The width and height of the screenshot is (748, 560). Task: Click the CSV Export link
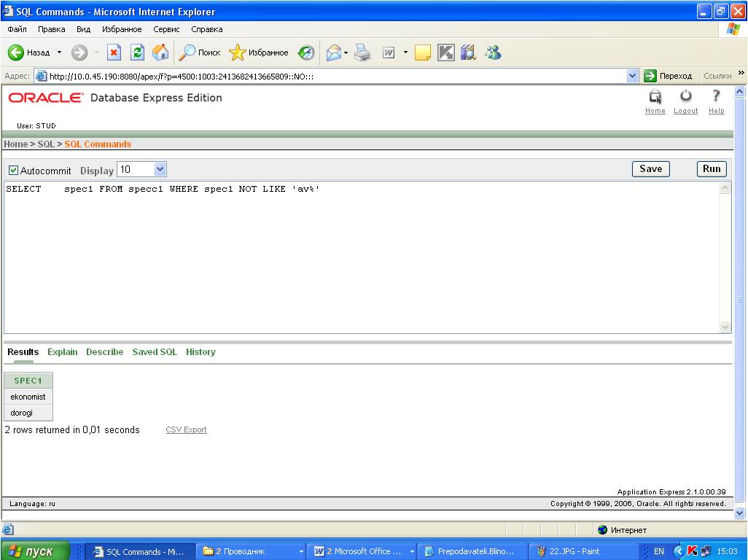(x=186, y=429)
